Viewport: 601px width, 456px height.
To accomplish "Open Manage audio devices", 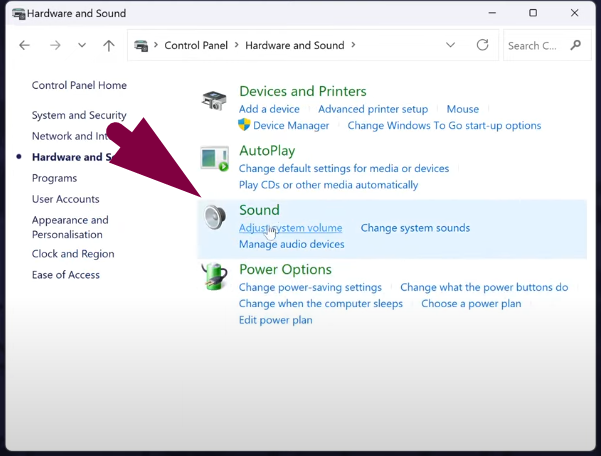I will pos(292,244).
